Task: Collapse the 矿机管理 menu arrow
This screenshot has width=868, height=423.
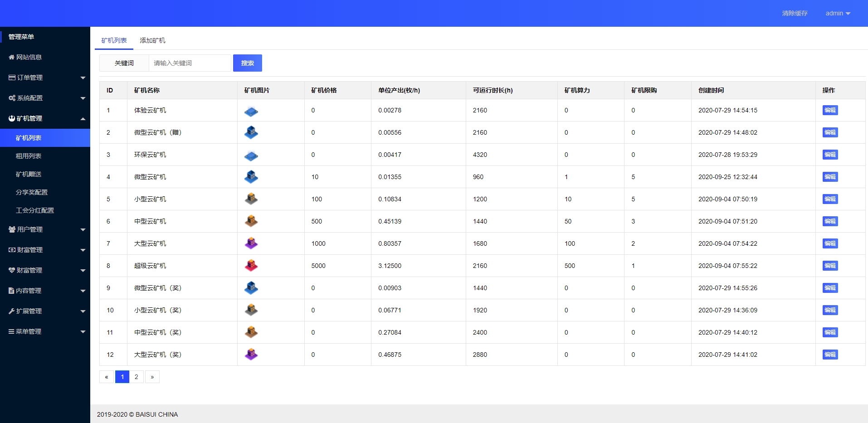Action: (83, 119)
